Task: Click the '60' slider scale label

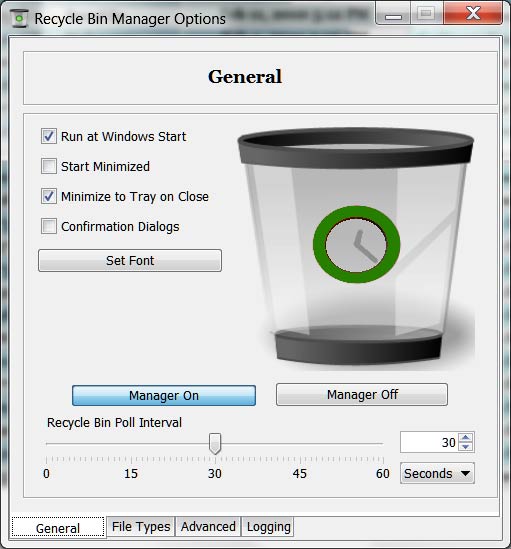Action: coord(383,474)
